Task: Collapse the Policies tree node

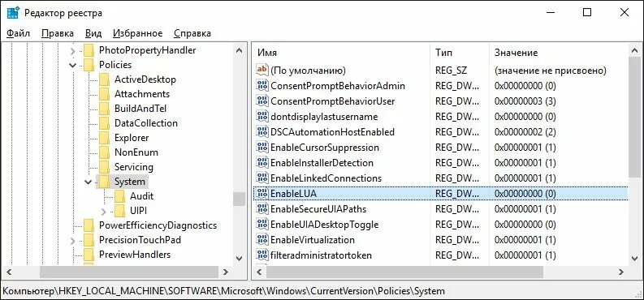Action: (73, 65)
